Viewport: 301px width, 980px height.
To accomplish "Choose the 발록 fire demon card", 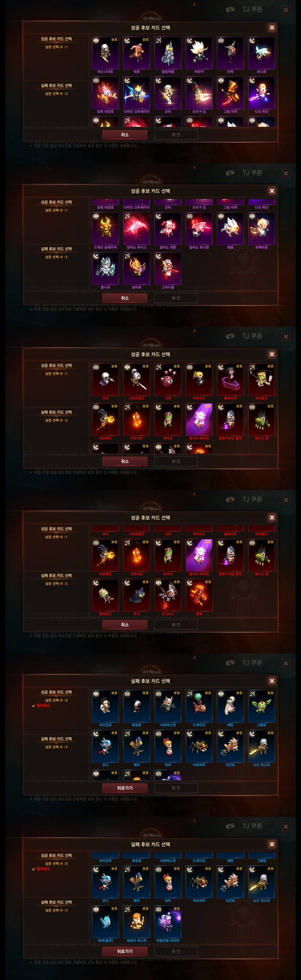I will coord(199,595).
